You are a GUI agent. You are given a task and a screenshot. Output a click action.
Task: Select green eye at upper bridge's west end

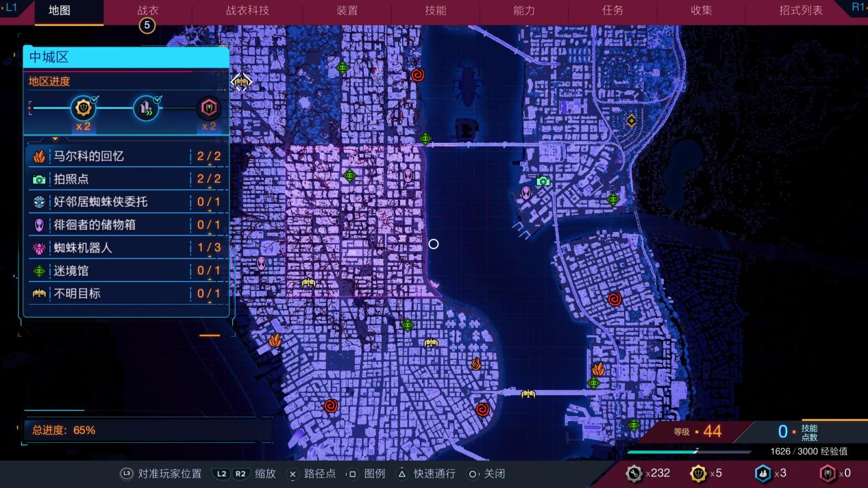pyautogui.click(x=425, y=139)
